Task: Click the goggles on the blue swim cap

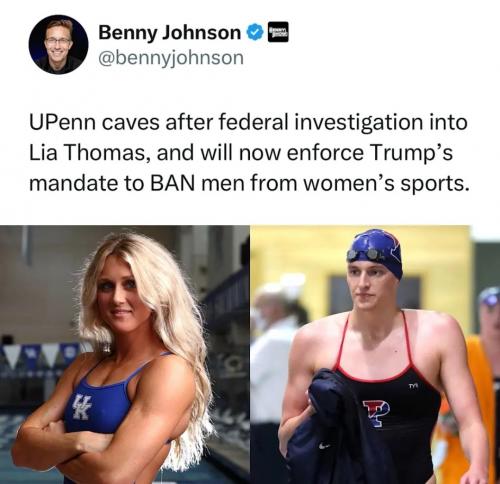Action: tap(364, 254)
